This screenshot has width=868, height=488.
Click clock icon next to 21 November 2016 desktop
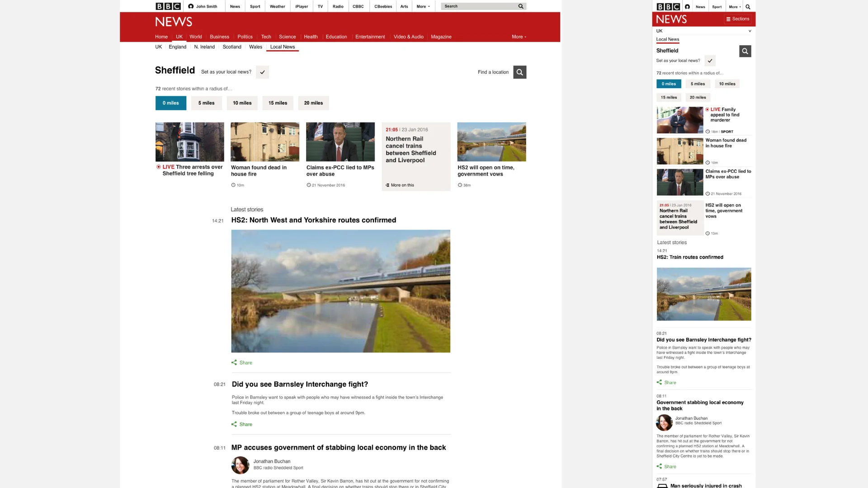[309, 185]
